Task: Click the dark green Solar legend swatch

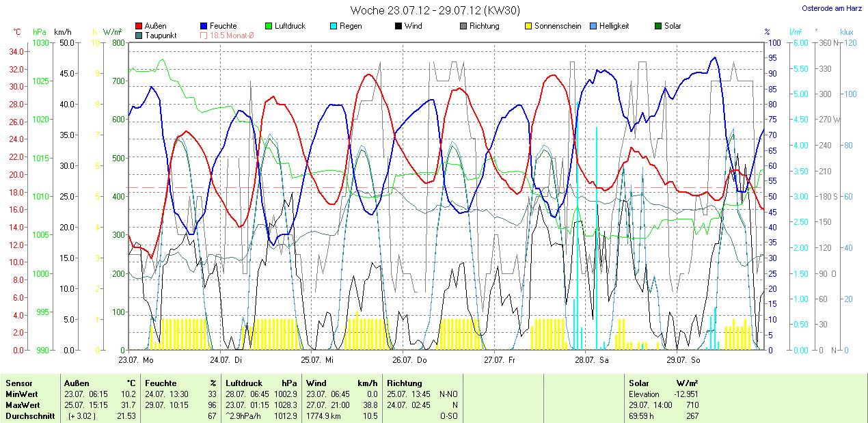Action: (x=659, y=26)
